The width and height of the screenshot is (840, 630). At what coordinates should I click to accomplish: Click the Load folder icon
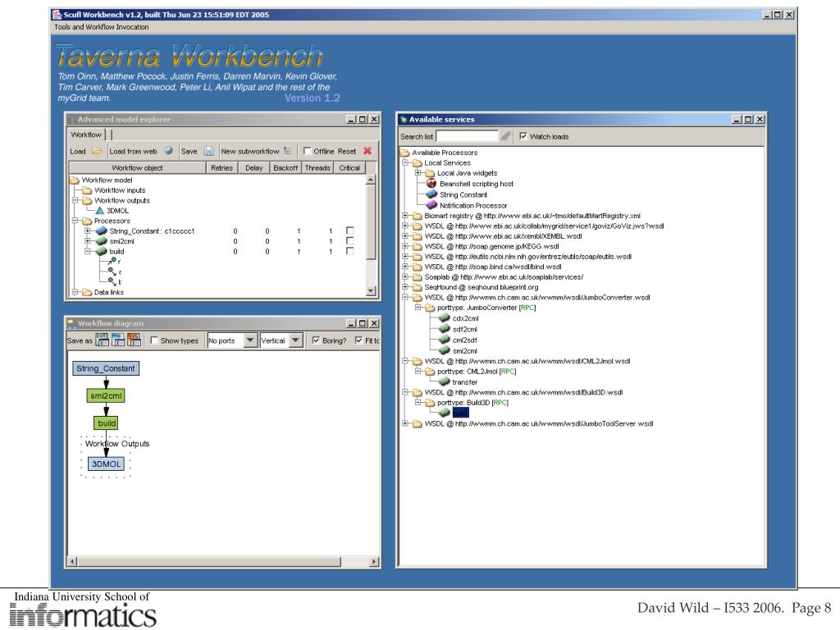[97, 151]
